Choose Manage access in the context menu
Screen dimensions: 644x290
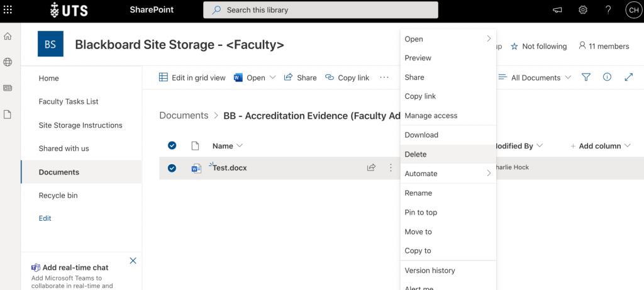click(x=448, y=115)
